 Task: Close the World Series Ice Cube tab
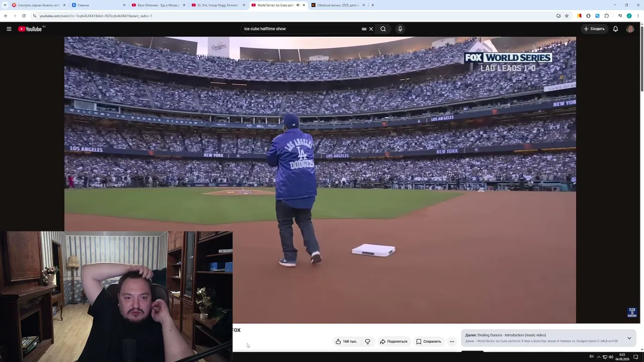304,5
